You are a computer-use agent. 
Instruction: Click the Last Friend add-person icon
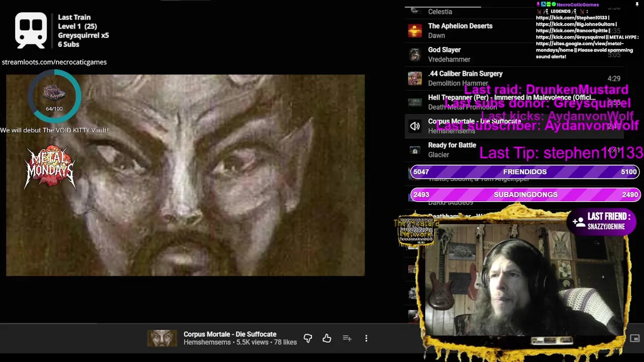coord(578,221)
